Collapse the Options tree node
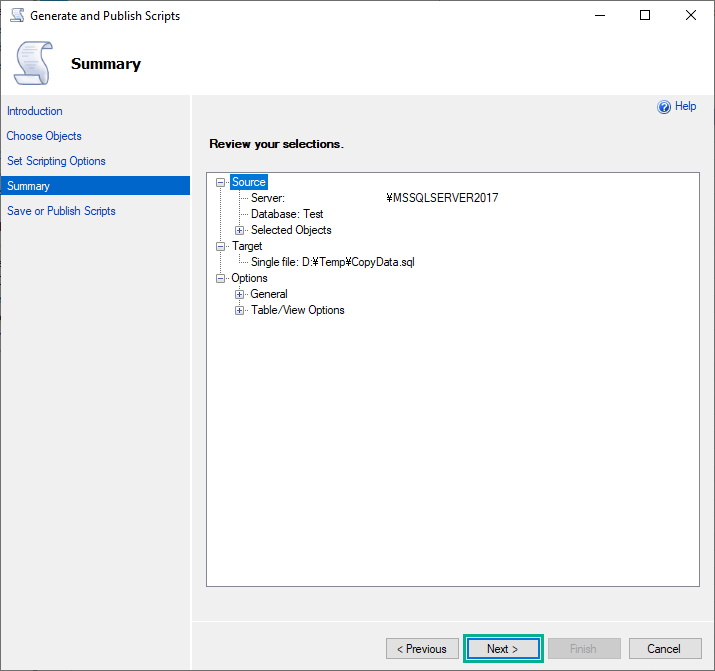 click(222, 278)
